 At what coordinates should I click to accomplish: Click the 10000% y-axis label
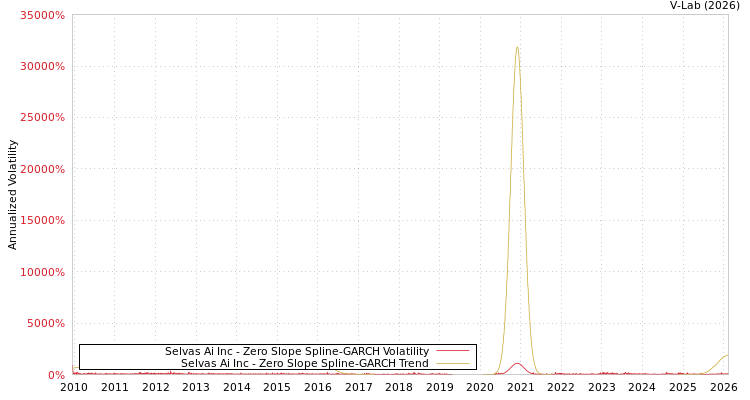pyautogui.click(x=42, y=272)
